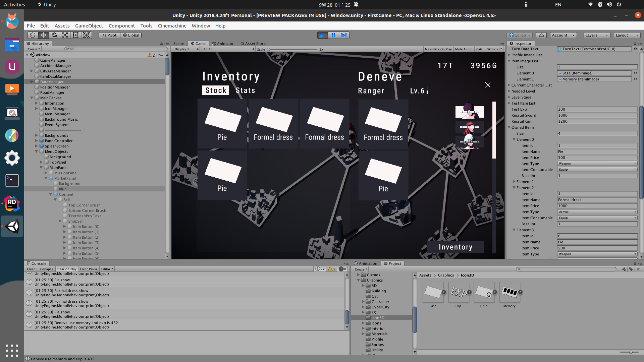This screenshot has width=644, height=362.
Task: Toggle Error Pause in Console
Action: 89,269
